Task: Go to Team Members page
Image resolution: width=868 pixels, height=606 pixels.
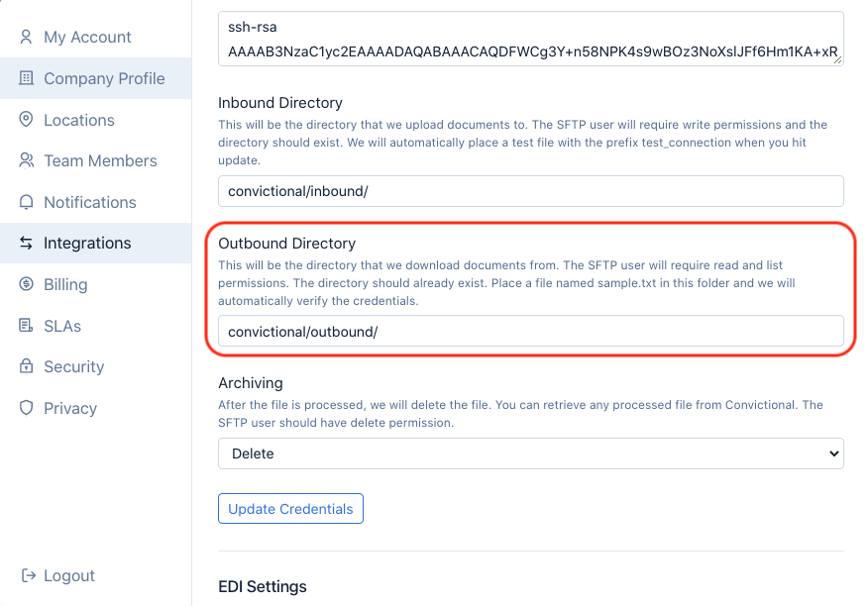Action: click(100, 160)
